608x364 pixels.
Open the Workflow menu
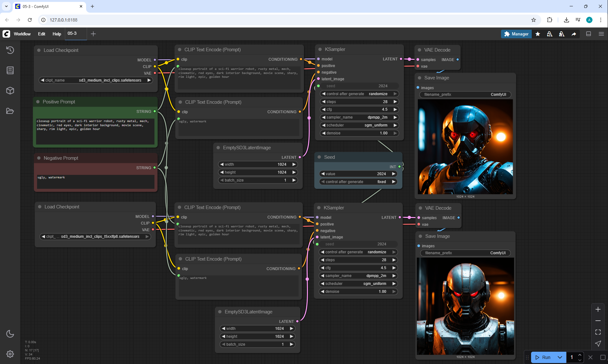click(x=22, y=34)
